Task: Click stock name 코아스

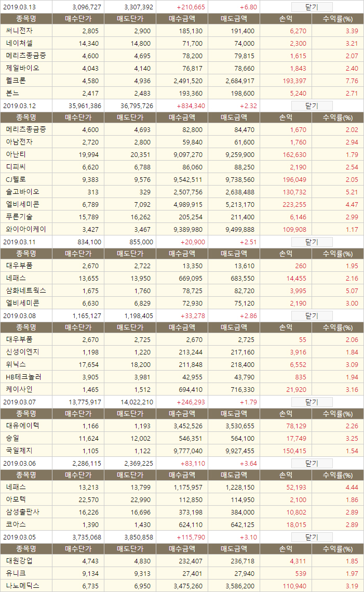Action: tap(16, 524)
